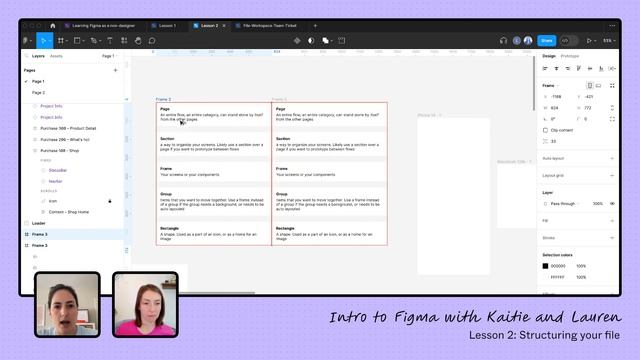This screenshot has height=360, width=640.
Task: Toggle Dev Mode switch
Action: [569, 41]
